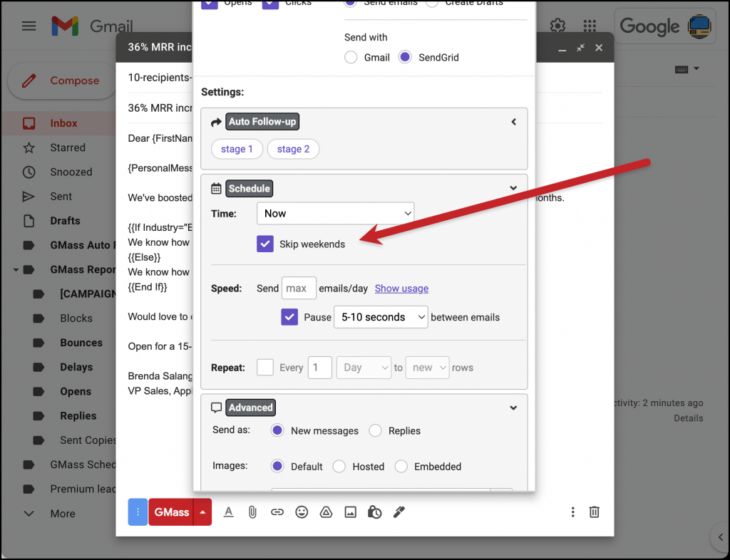Viewport: 730px width, 560px height.
Task: Enable confidential mode with the lock icon
Action: [x=374, y=512]
